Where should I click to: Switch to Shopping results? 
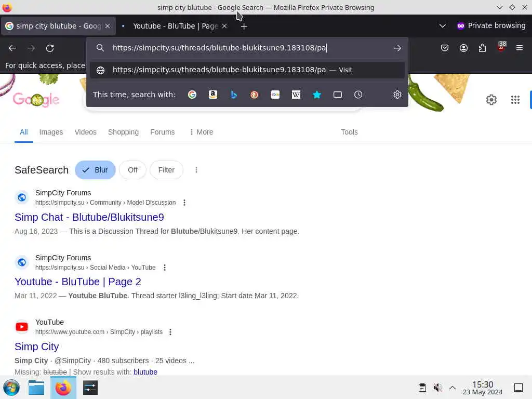(x=123, y=132)
